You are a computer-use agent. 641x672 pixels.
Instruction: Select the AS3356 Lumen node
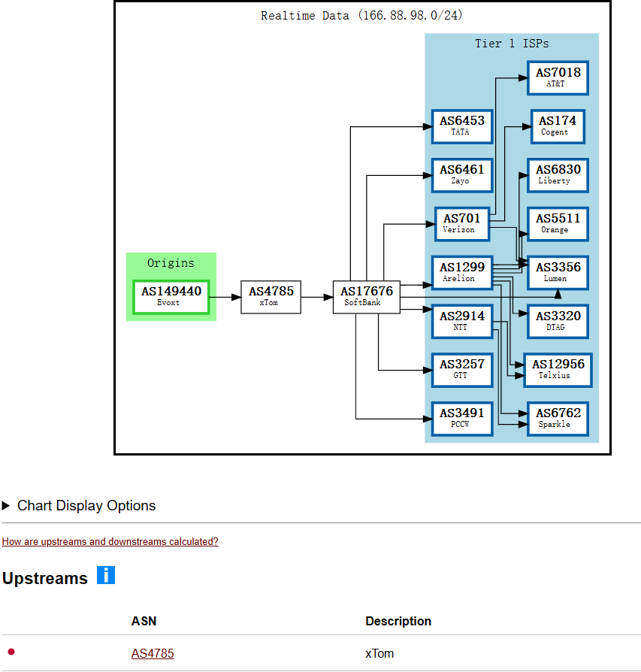pos(558,273)
